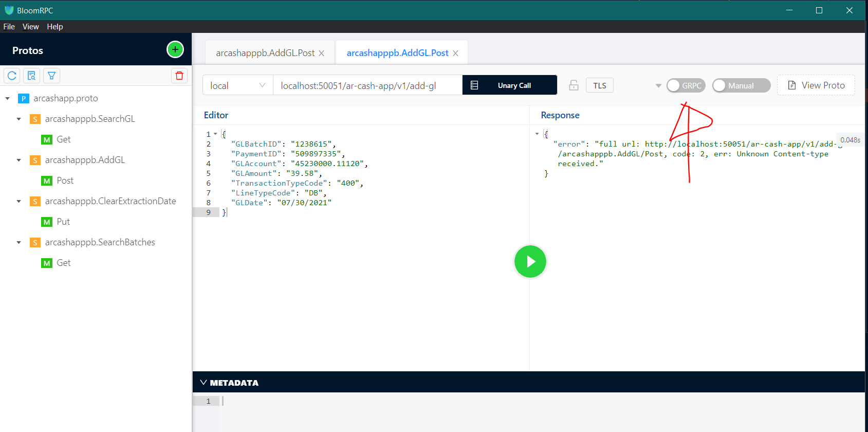Click the green add proto plus button
Image resolution: width=868 pixels, height=432 pixels.
pyautogui.click(x=175, y=49)
